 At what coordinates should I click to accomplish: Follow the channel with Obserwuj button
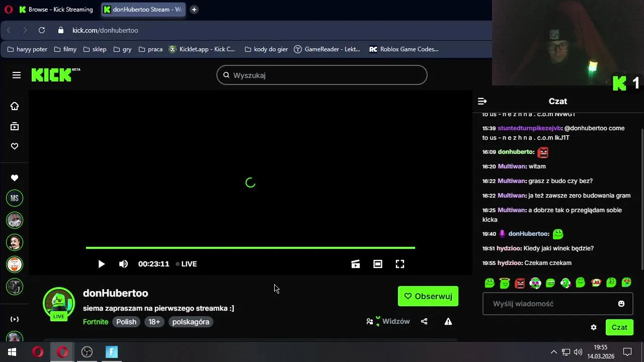pyautogui.click(x=428, y=296)
